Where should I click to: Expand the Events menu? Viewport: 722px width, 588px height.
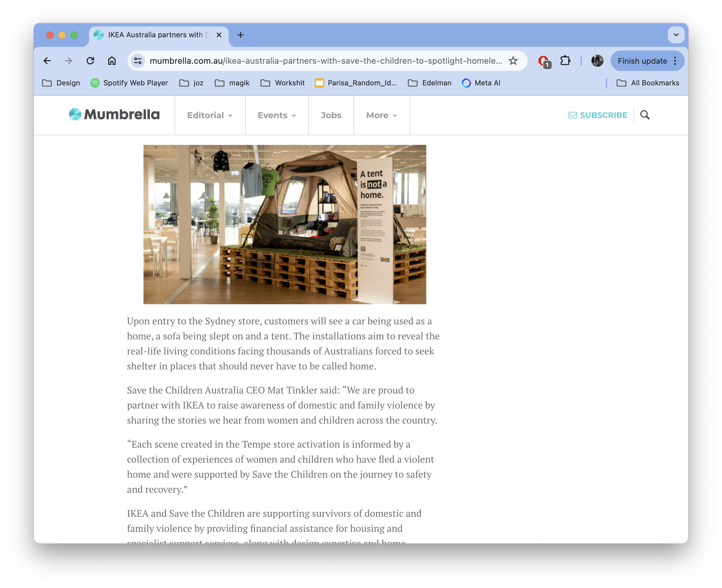[x=277, y=115]
